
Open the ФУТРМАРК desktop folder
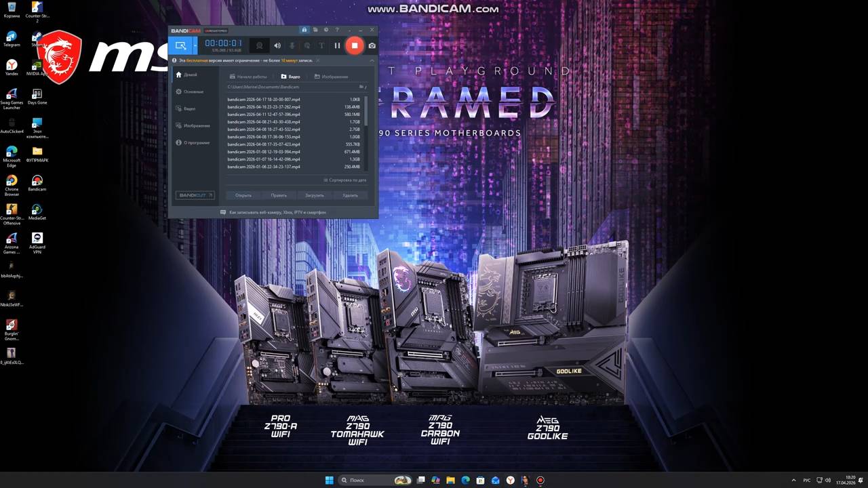(37, 155)
